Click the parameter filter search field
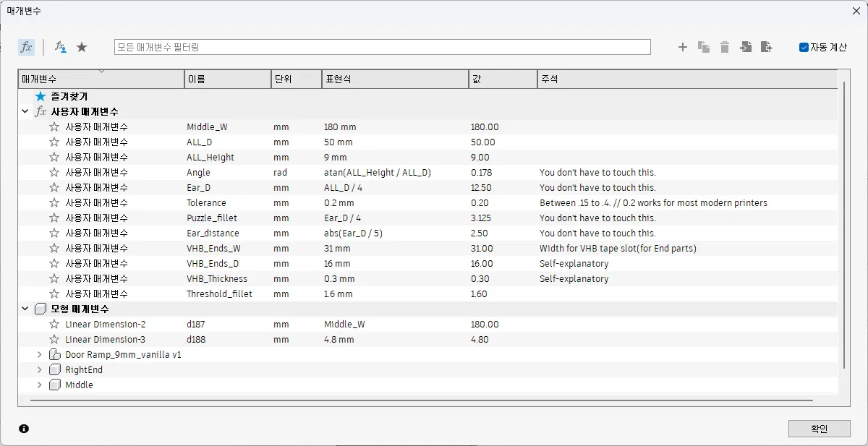This screenshot has width=868, height=446. pyautogui.click(x=382, y=47)
